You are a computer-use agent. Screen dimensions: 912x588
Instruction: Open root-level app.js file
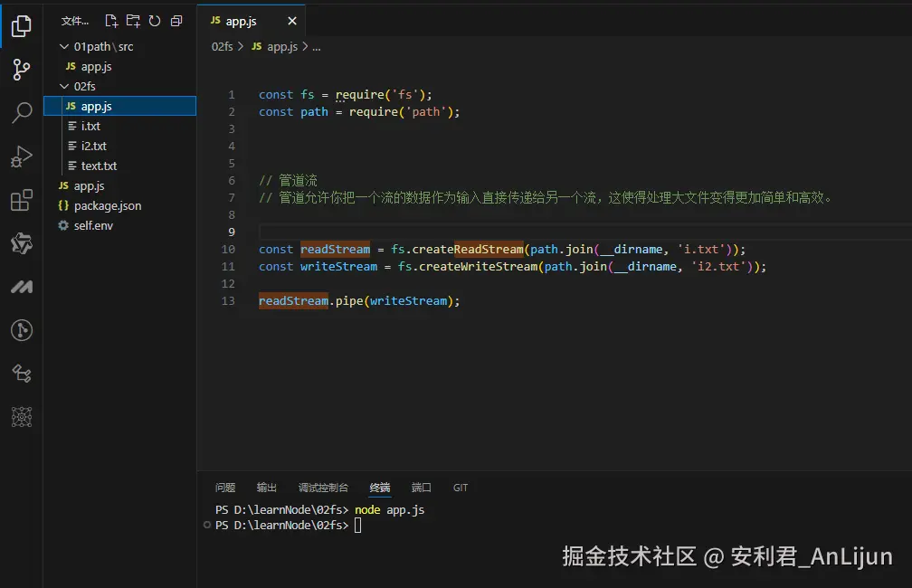tap(119, 186)
